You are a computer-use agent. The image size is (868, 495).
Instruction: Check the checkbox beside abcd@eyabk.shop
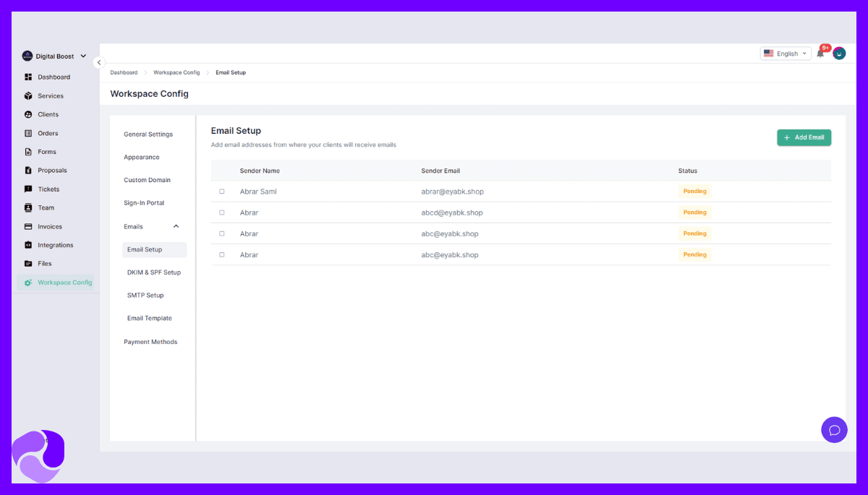[x=222, y=212]
